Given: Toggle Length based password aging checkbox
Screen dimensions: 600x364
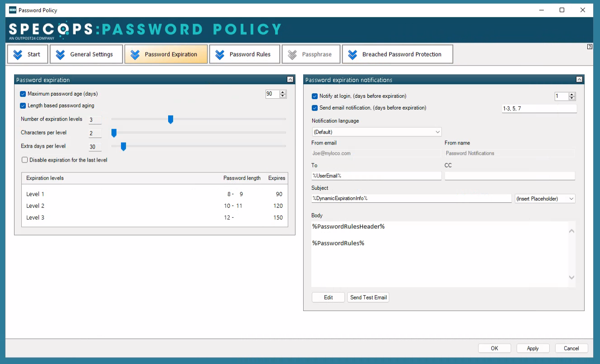Looking at the screenshot, I should (23, 105).
